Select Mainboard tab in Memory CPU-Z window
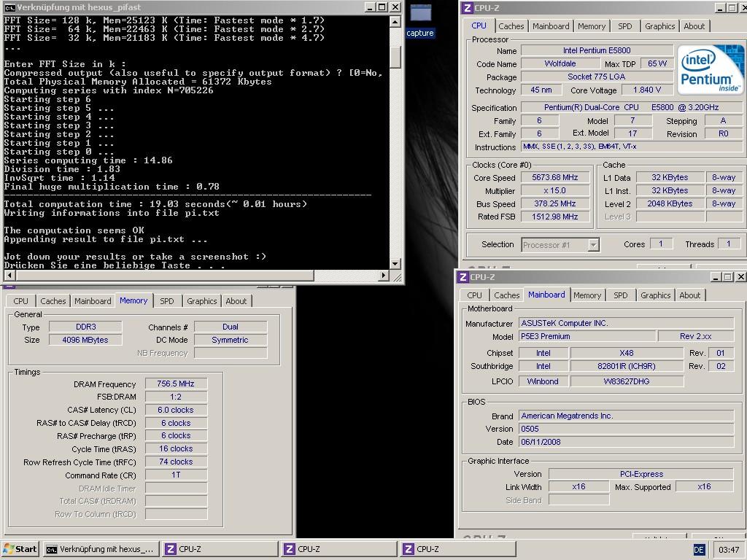This screenshot has width=747, height=560. 93,301
